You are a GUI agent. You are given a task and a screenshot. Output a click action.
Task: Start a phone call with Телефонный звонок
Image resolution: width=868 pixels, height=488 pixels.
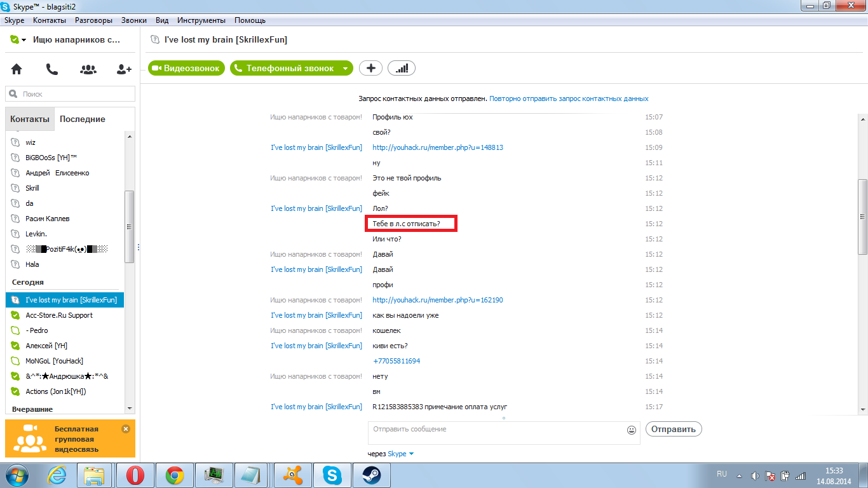[x=285, y=68]
